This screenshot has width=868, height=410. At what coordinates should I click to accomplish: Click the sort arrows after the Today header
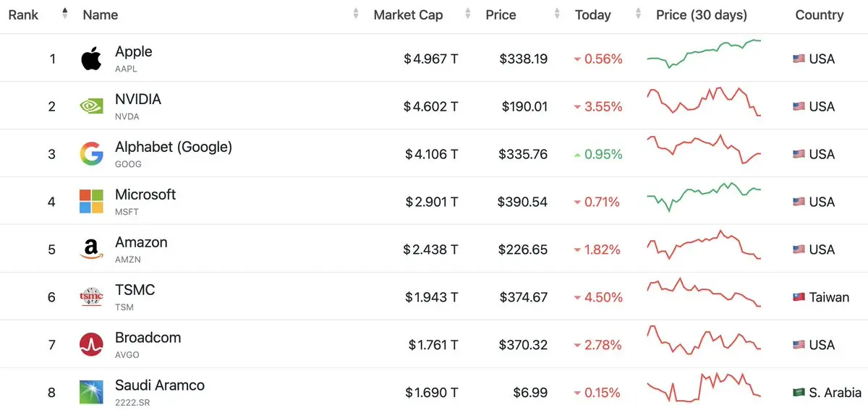pyautogui.click(x=638, y=13)
